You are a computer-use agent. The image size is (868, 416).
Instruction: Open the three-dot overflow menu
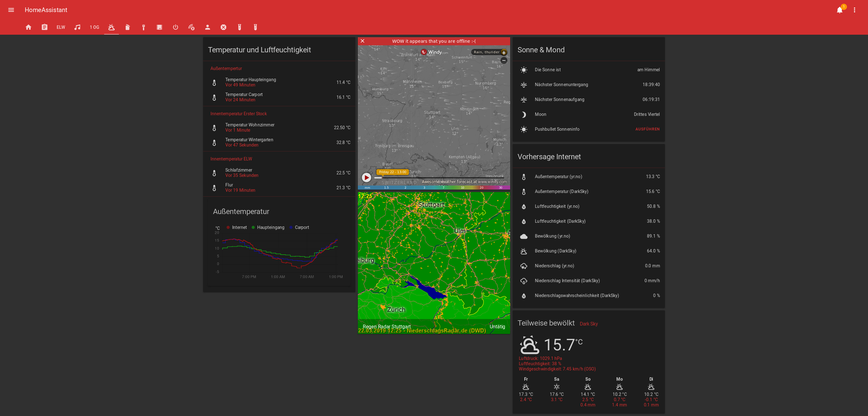854,10
